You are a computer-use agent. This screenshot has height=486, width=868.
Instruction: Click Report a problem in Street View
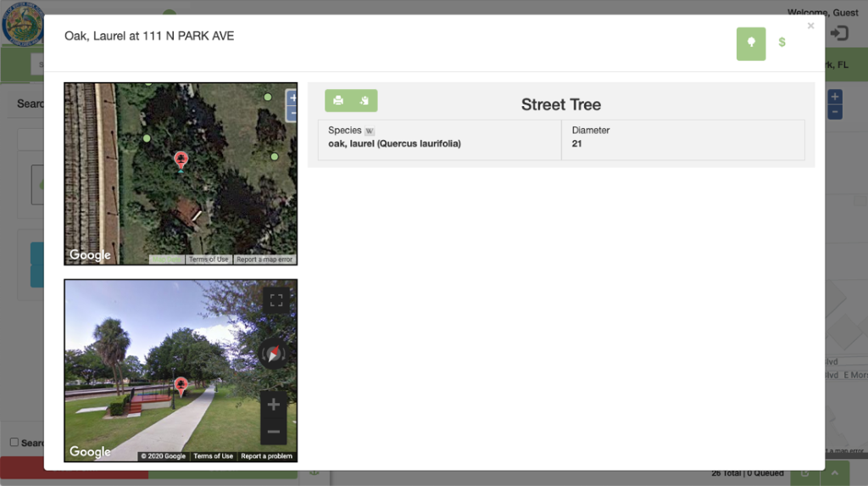[x=266, y=456]
